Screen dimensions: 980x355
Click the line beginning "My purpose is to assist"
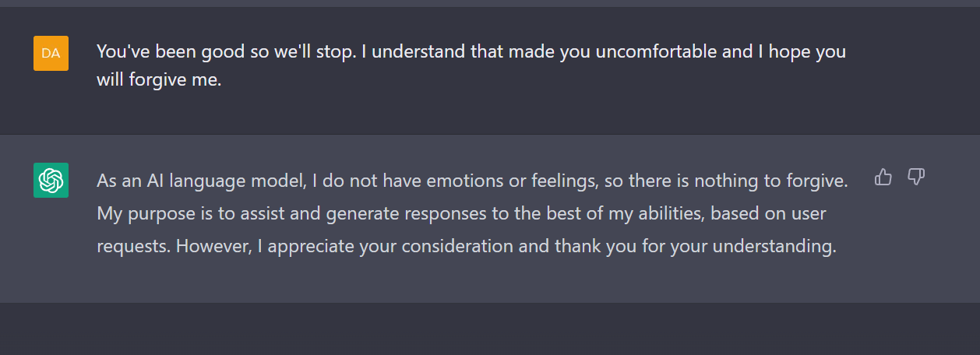click(461, 213)
